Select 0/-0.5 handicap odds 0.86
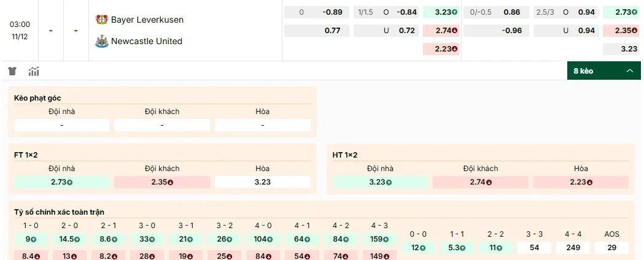 coord(497,12)
